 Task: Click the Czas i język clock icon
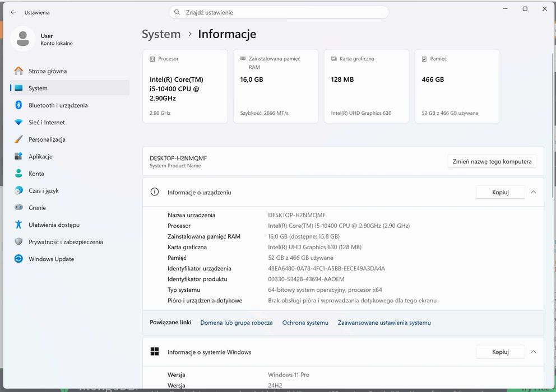(18, 190)
